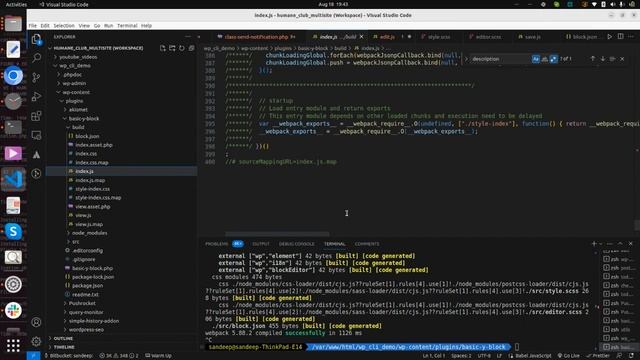The image size is (640, 360).
Task: Create a new folder in Explorer
Action: [x=172, y=48]
